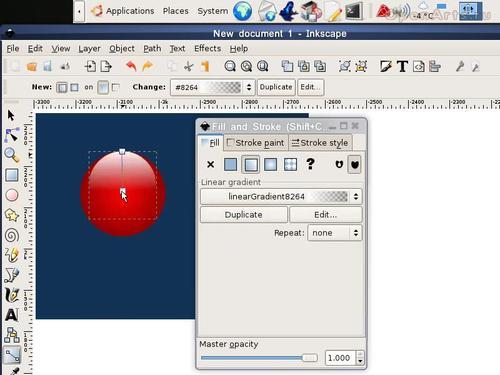
Task: Switch to the Stroke paint tab
Action: [255, 143]
